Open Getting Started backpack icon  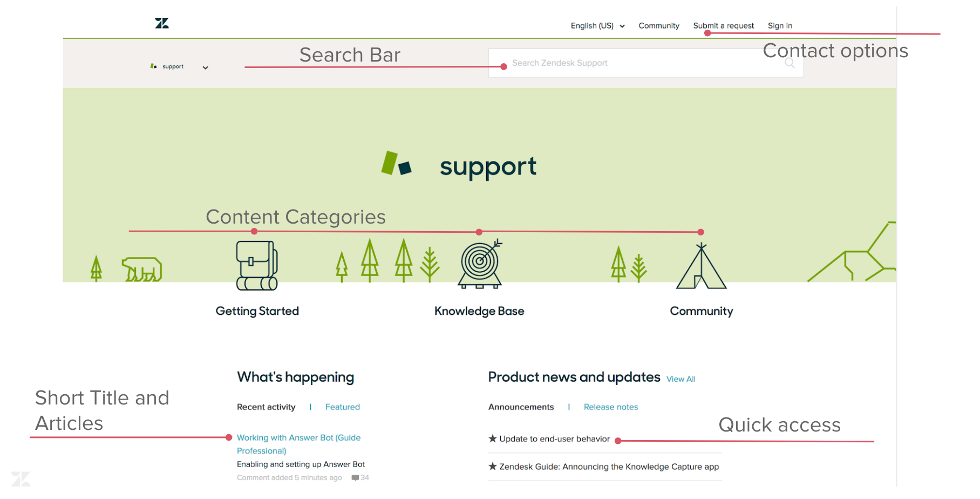click(x=257, y=265)
